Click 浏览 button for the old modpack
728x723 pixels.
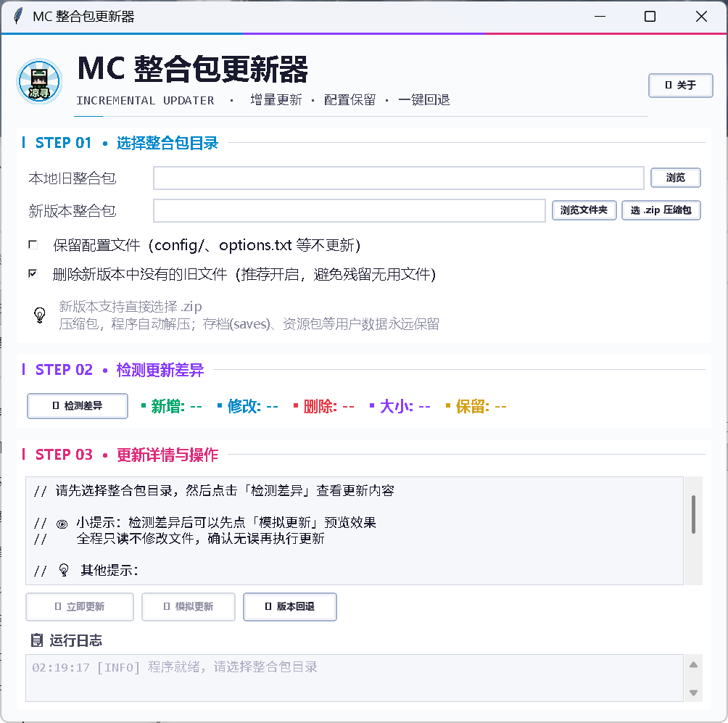tap(675, 178)
